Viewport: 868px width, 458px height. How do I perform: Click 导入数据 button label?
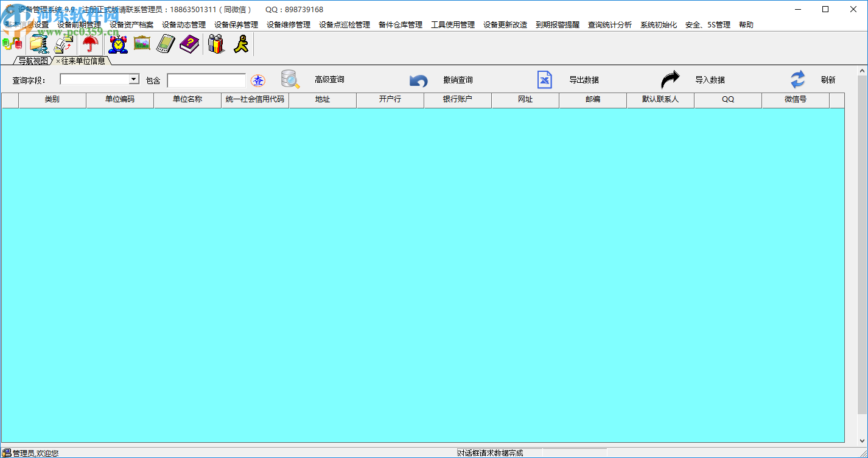[x=710, y=80]
